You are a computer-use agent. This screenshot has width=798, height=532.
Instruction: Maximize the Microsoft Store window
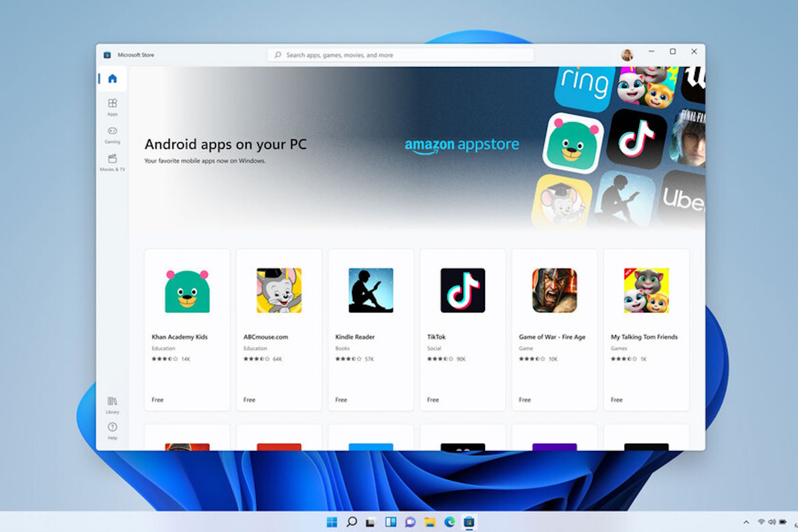[x=673, y=52]
